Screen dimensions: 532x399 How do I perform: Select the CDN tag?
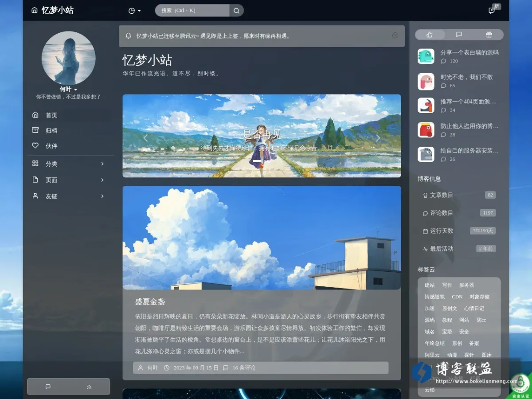(x=457, y=297)
